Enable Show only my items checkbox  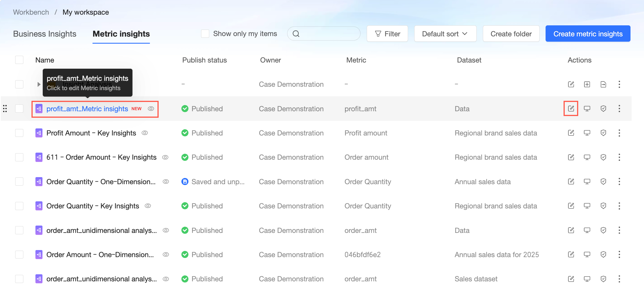[x=205, y=34]
